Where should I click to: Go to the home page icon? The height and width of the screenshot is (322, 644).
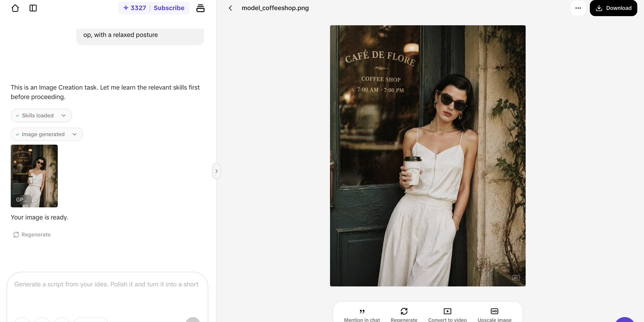click(15, 8)
